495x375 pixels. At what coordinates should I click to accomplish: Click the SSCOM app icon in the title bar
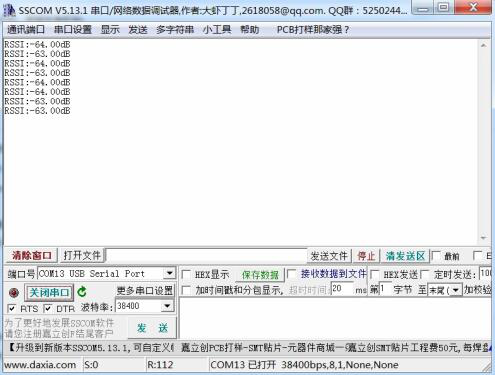(9, 10)
